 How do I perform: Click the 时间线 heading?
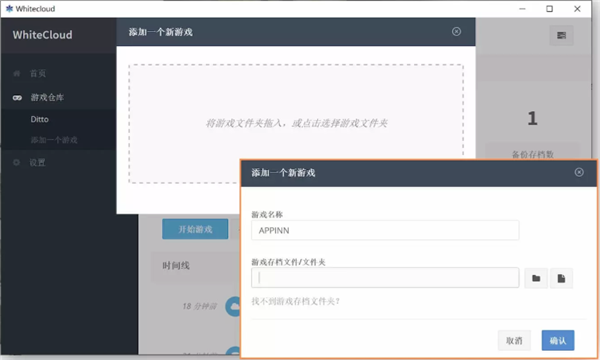coord(176,266)
